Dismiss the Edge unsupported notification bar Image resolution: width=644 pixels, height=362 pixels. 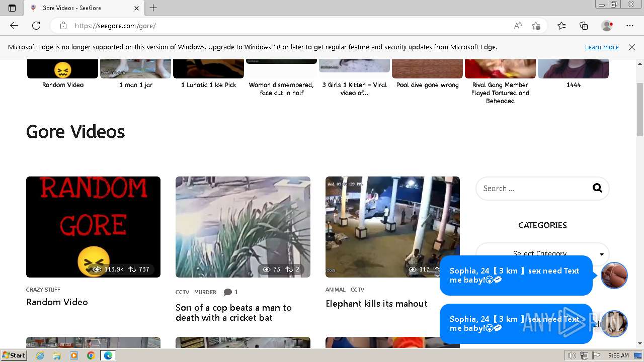point(632,47)
